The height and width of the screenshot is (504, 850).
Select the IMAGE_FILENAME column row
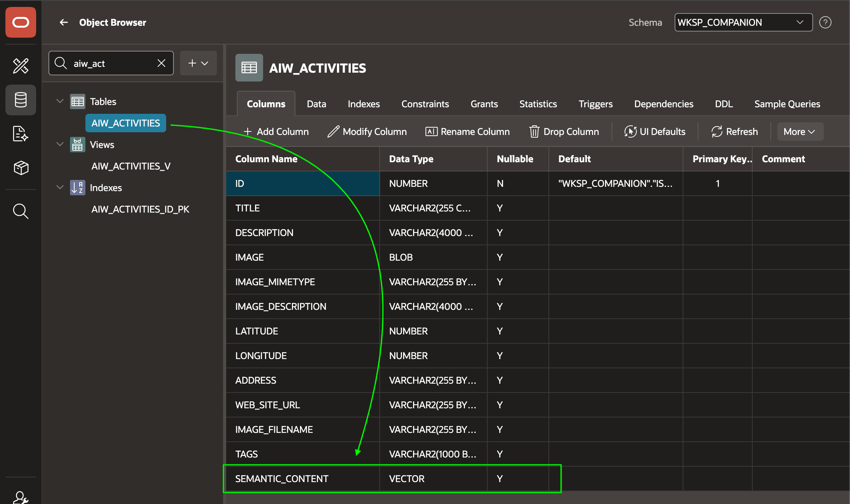(538, 429)
